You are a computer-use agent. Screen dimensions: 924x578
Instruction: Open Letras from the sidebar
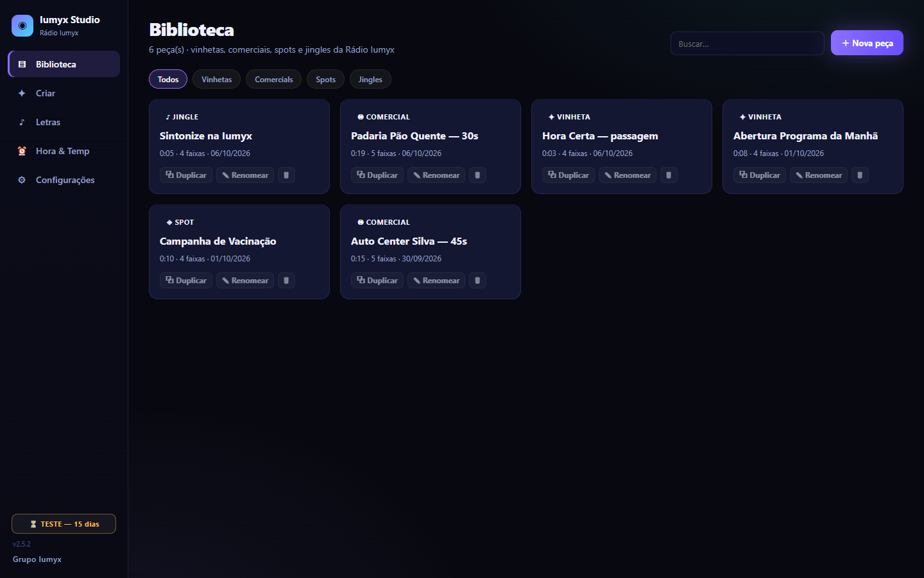(x=64, y=122)
